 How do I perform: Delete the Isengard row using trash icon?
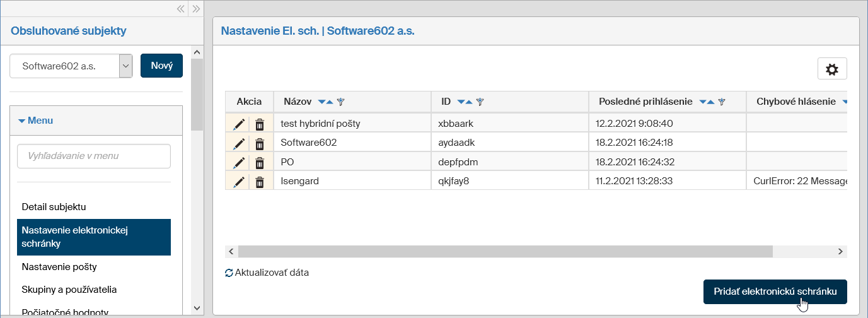(259, 182)
